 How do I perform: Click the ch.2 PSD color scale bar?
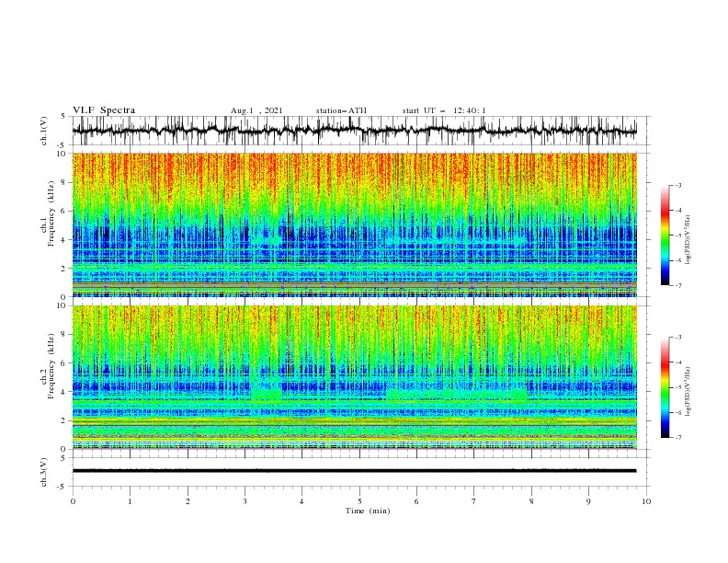(x=665, y=387)
